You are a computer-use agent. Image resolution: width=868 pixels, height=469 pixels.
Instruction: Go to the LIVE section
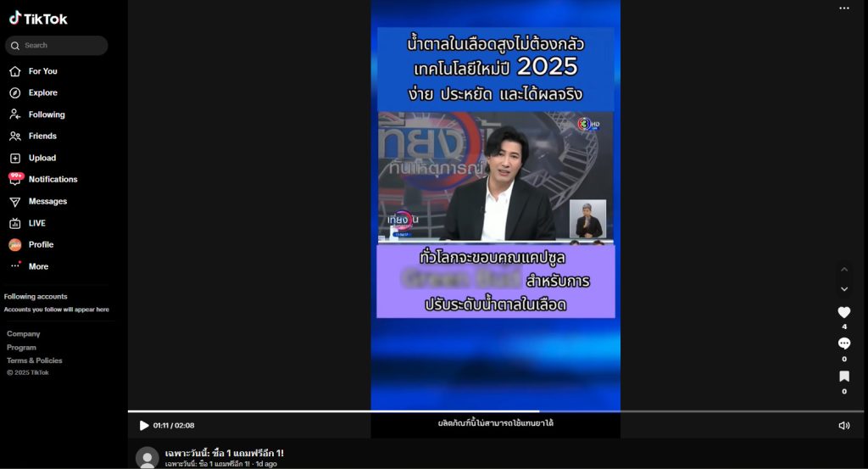pyautogui.click(x=36, y=224)
